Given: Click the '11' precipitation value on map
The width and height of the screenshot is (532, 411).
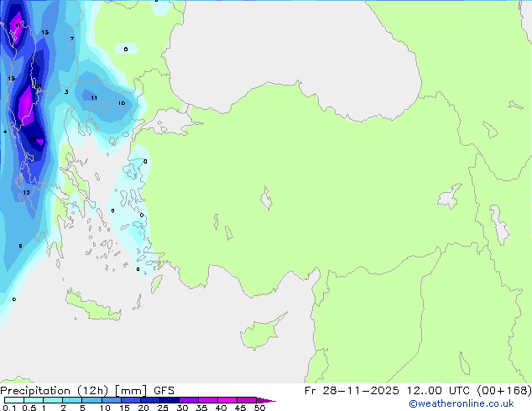Looking at the screenshot, I should (x=94, y=97).
